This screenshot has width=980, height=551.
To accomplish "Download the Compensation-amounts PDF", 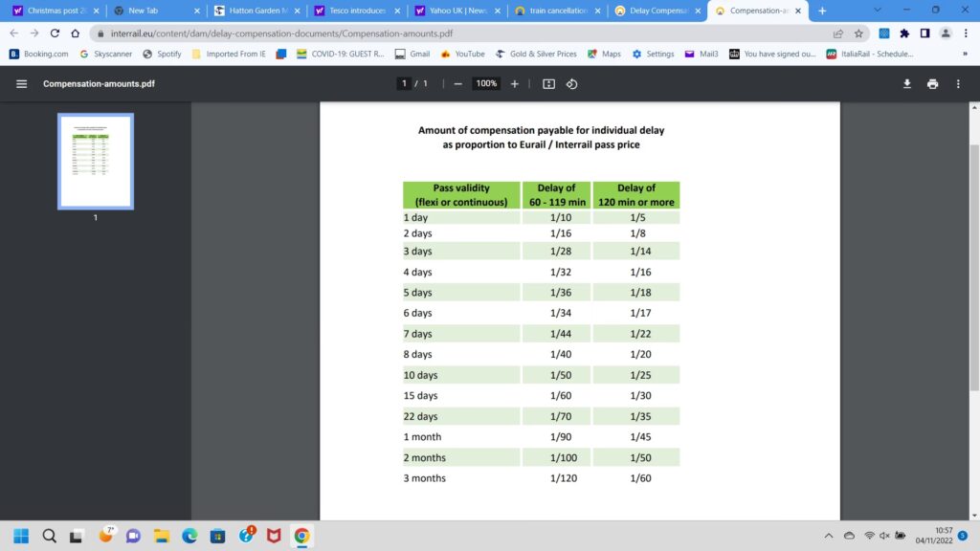I will click(x=907, y=84).
